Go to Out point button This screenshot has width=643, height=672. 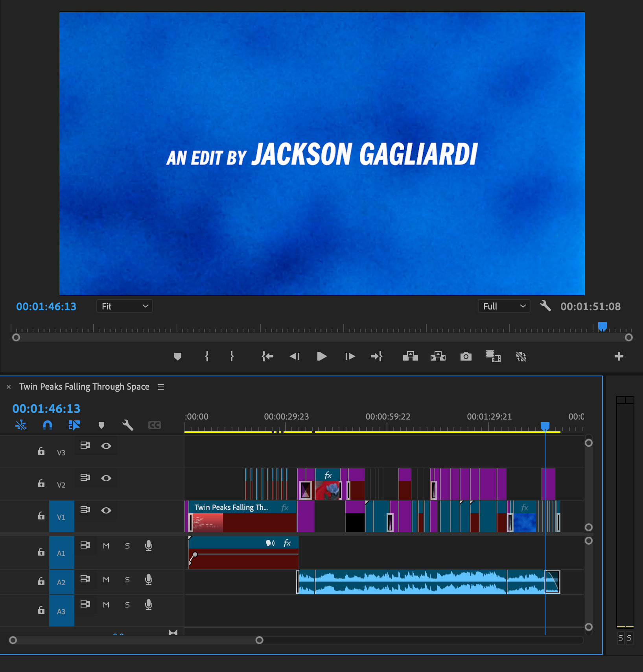376,356
